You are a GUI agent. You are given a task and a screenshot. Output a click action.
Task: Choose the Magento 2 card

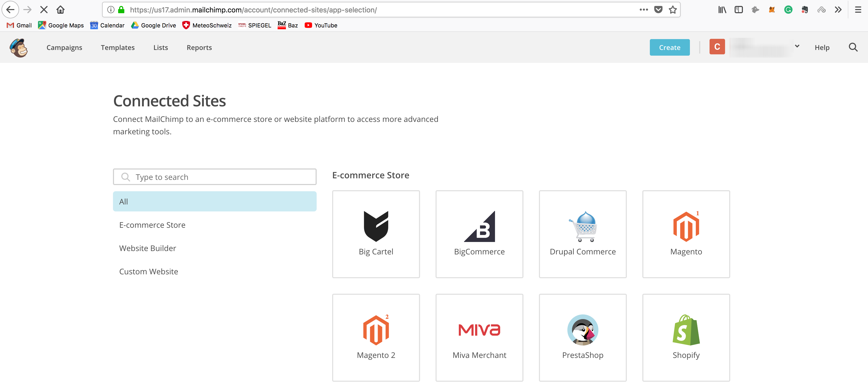click(x=376, y=338)
